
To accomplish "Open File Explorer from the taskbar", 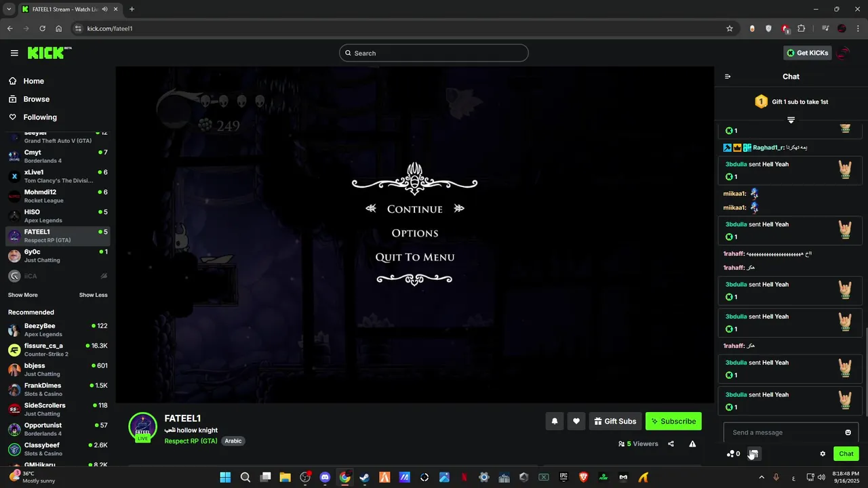I will point(285,477).
